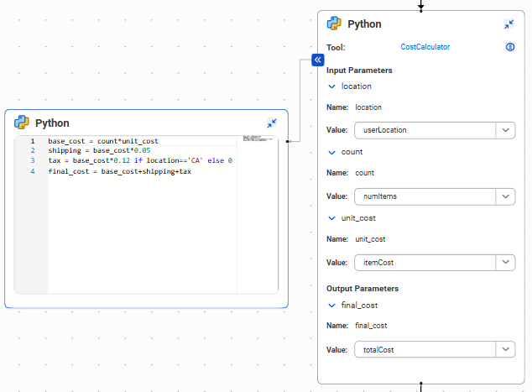Collapse the Python code editor card
532x392 pixels.
(x=272, y=123)
